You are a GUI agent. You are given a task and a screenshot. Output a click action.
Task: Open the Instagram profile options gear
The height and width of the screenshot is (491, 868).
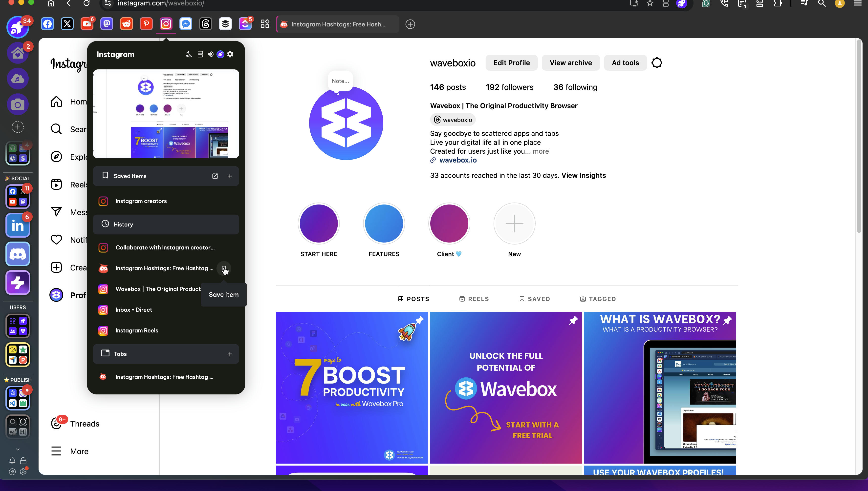(657, 63)
